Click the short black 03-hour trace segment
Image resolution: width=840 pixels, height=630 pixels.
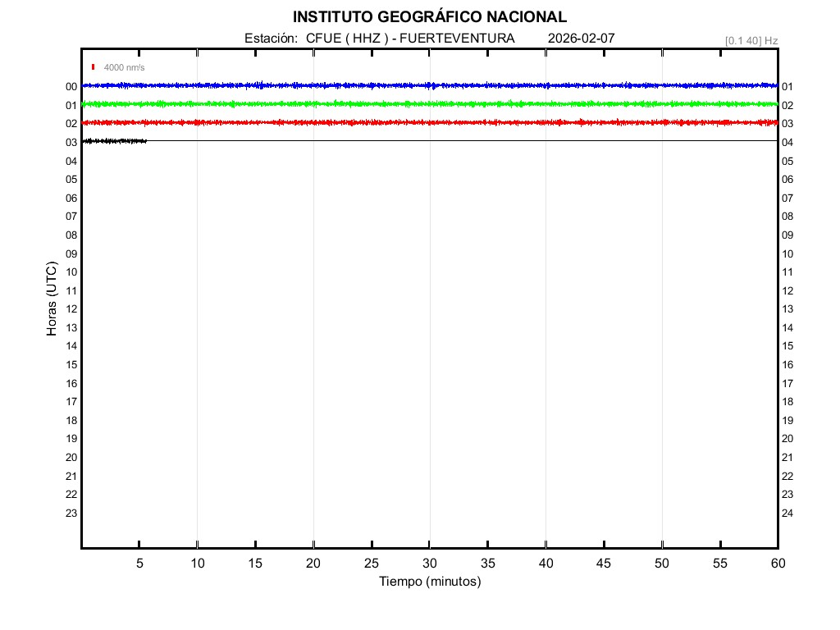(x=114, y=141)
